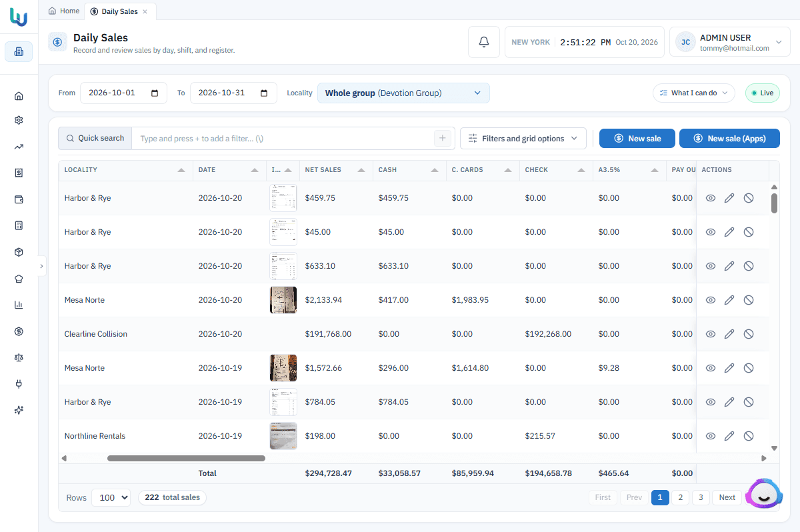This screenshot has height=532, width=800.
Task: Open the What I can do dropdown
Action: [694, 93]
